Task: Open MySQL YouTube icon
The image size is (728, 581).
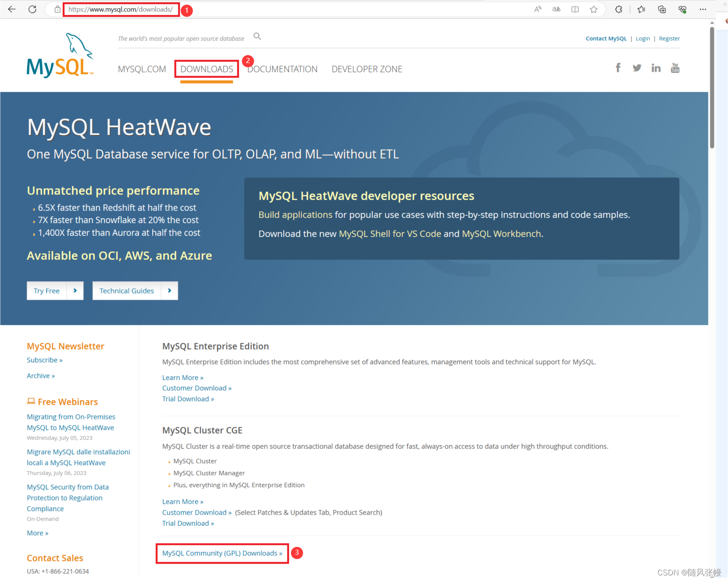Action: point(675,68)
